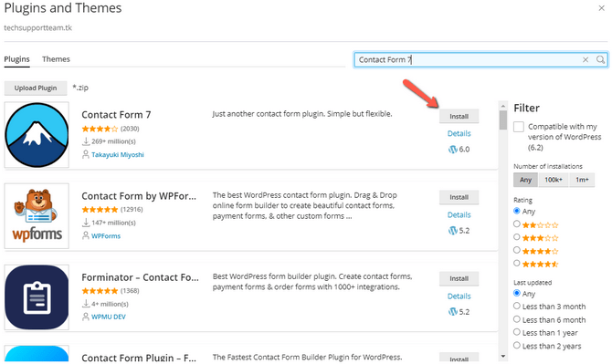This screenshot has height=364, width=612.
Task: Click the scrollbar down arrow
Action: [503, 356]
